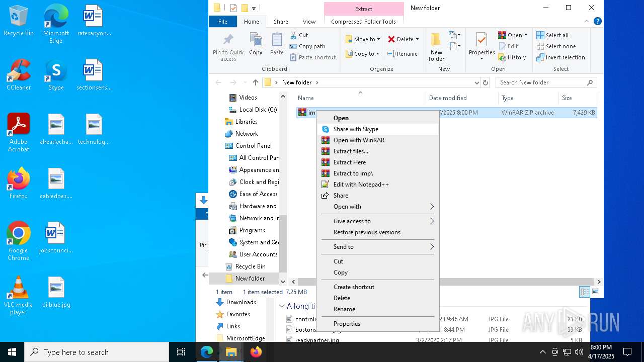Open the File ribbon tab
Screen dimensions: 644x362
[x=223, y=22]
